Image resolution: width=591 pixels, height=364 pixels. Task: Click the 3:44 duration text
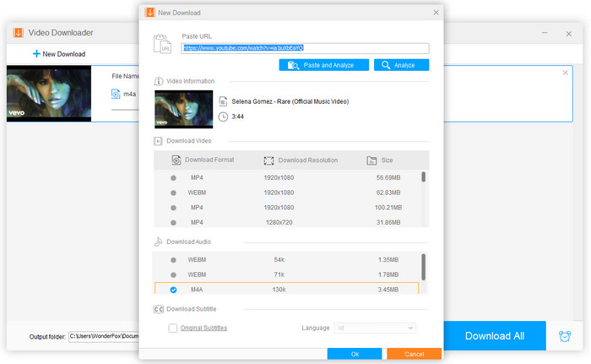pyautogui.click(x=238, y=117)
